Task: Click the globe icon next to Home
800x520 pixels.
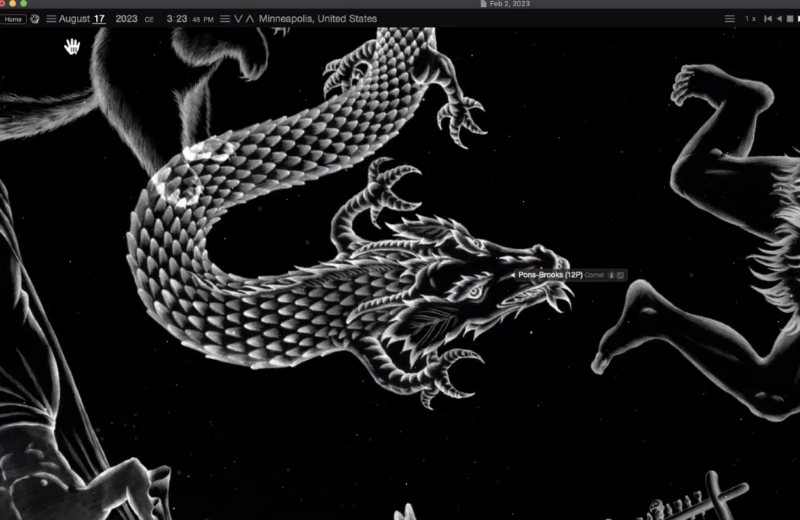Action: click(x=35, y=19)
